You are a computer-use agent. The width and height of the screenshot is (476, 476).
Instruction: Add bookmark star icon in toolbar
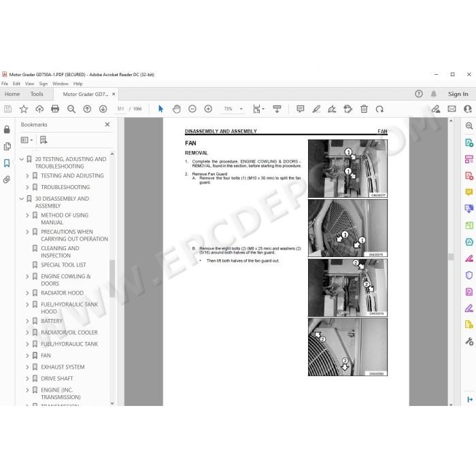[x=23, y=109]
